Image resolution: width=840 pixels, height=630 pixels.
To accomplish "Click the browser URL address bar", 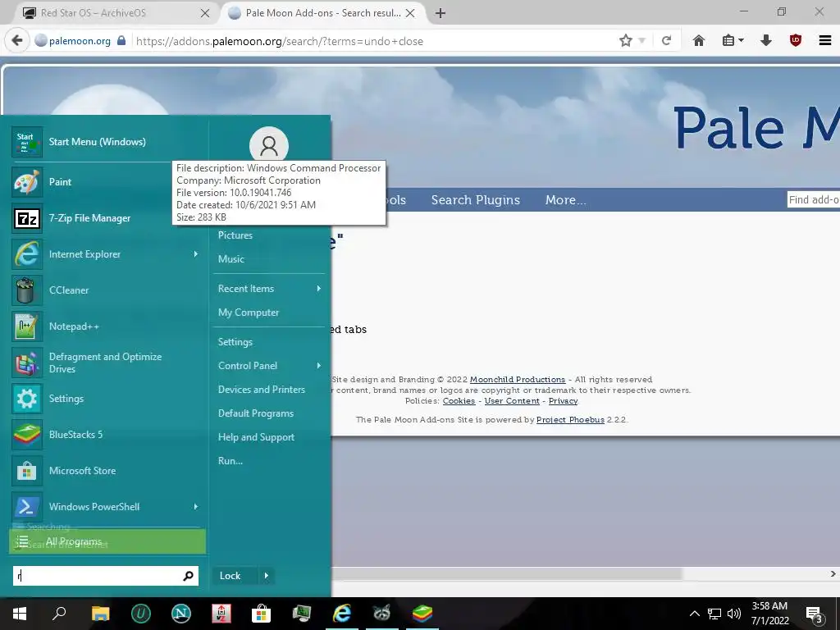I will click(372, 41).
